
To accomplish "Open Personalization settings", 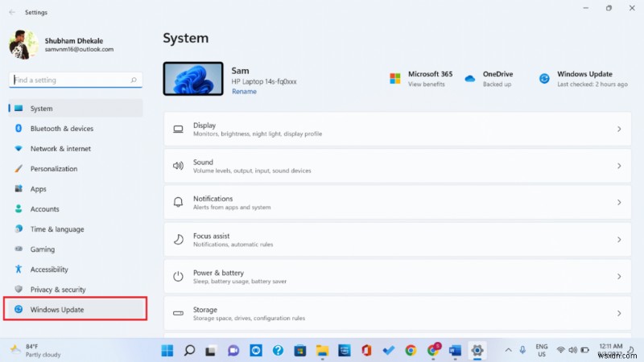I will [76, 169].
